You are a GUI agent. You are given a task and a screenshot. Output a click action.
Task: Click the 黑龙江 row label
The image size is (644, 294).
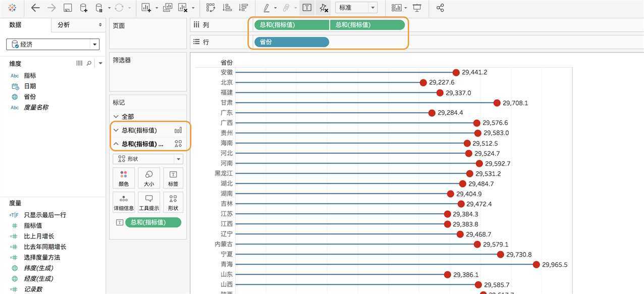[x=224, y=174]
